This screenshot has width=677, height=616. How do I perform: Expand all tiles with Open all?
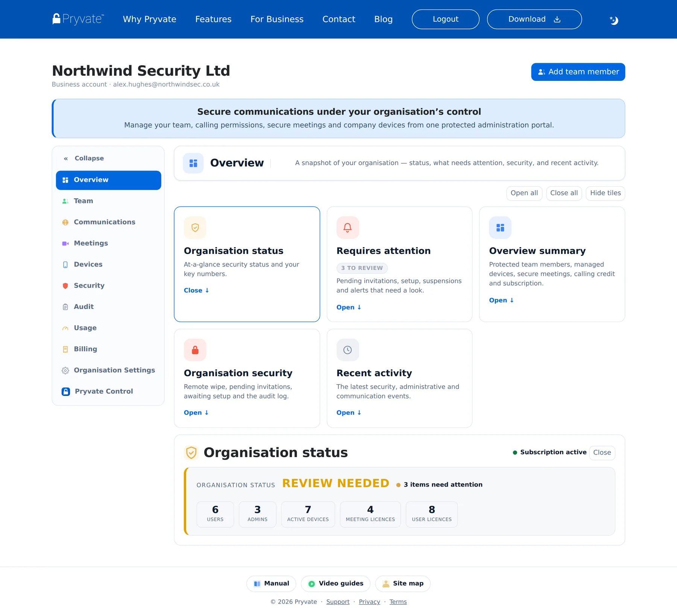point(524,193)
